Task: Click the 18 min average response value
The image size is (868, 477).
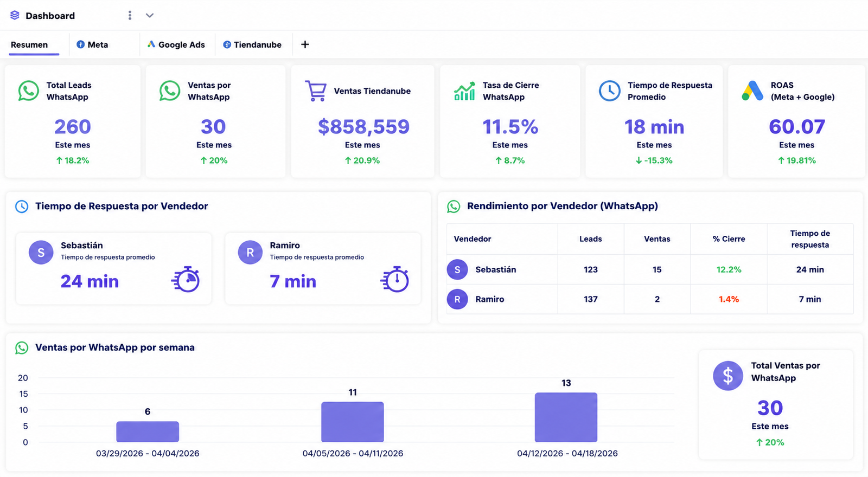Action: pos(654,127)
